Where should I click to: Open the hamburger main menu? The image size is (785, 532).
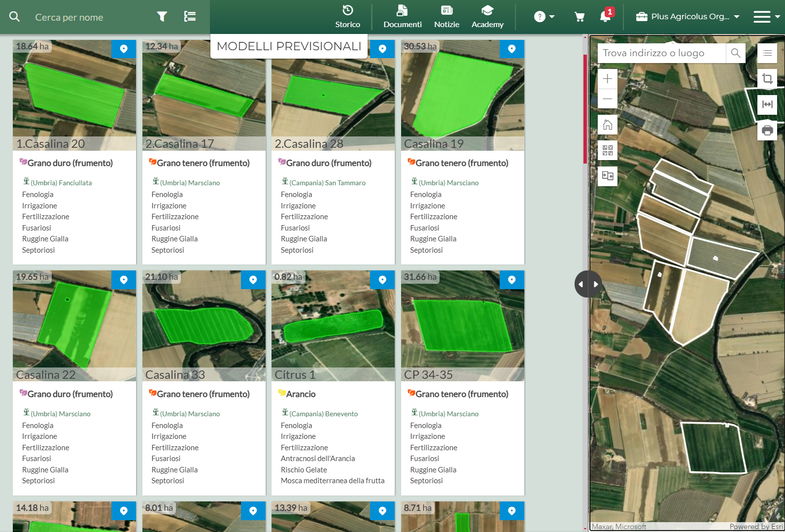(766, 17)
